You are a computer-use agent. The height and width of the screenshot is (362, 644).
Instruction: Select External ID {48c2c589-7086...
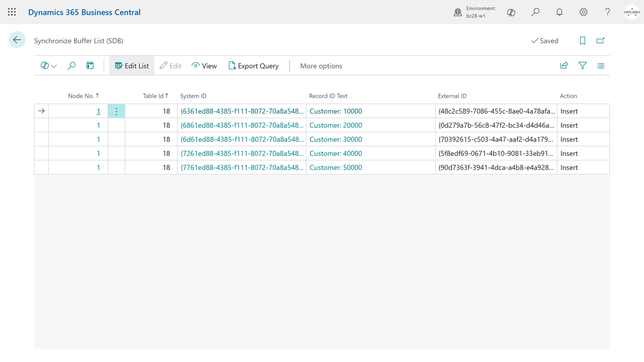coord(496,111)
